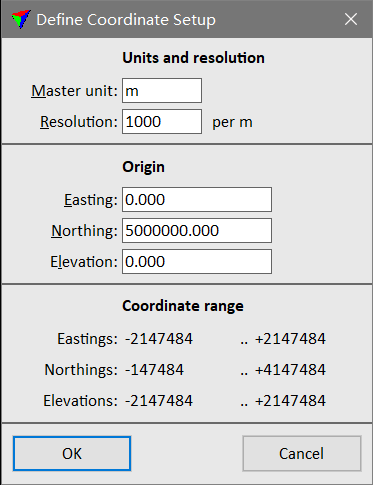Click the Northings maximum value +4147484

[x=290, y=370]
